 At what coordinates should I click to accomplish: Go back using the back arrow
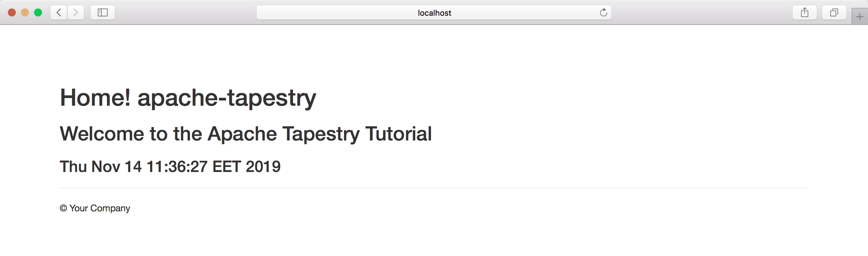pyautogui.click(x=59, y=13)
